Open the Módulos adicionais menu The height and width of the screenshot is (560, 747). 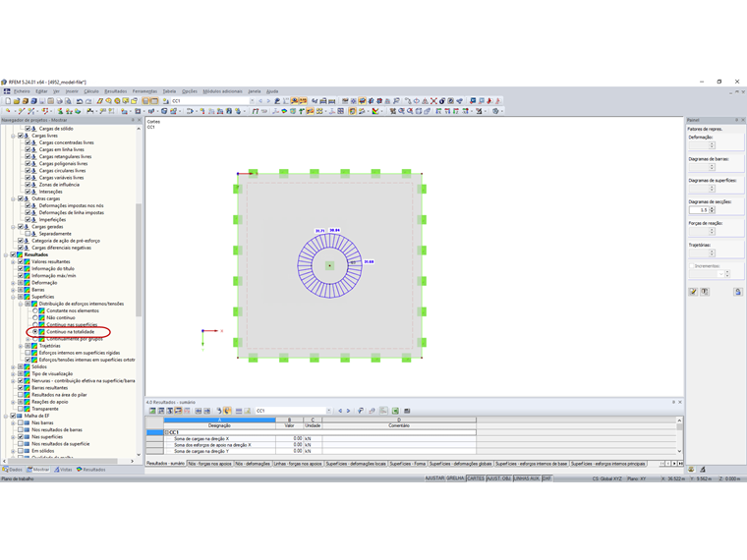pyautogui.click(x=222, y=91)
